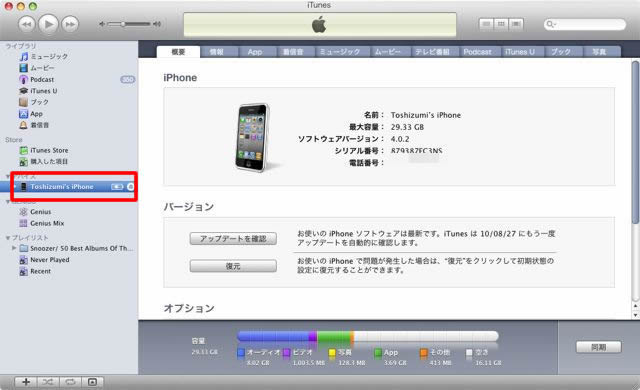The image size is (640, 390).
Task: Open the iTunes Store icon
Action: [x=24, y=150]
